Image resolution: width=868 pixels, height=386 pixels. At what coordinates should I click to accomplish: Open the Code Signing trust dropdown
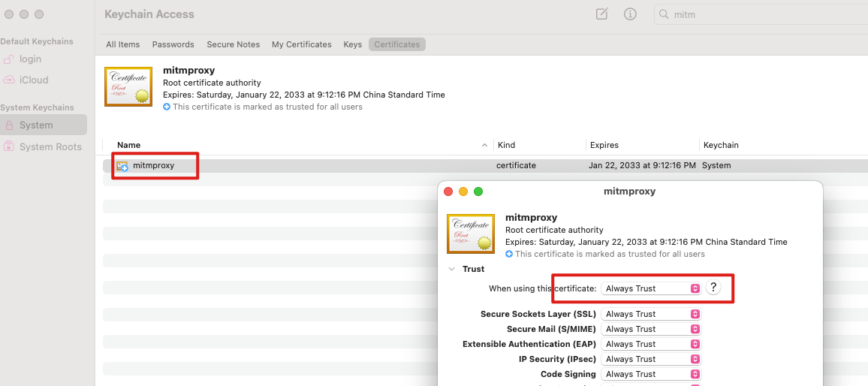(651, 374)
